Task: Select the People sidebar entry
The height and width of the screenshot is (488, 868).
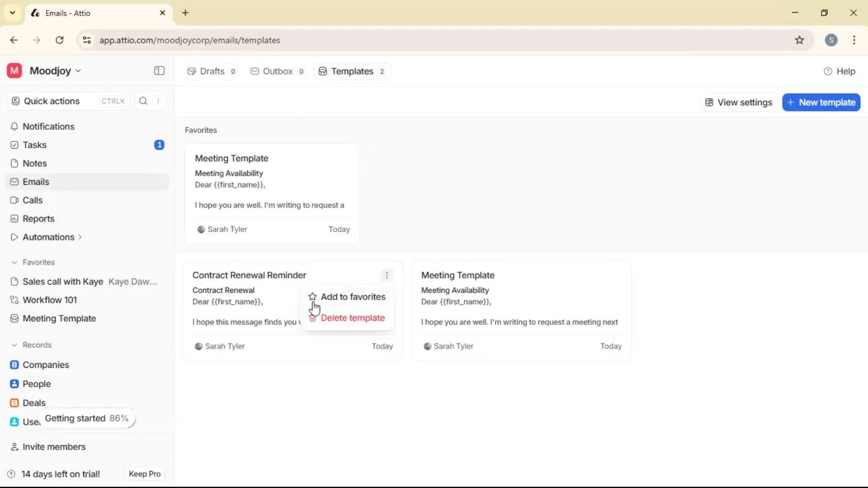Action: click(x=36, y=384)
